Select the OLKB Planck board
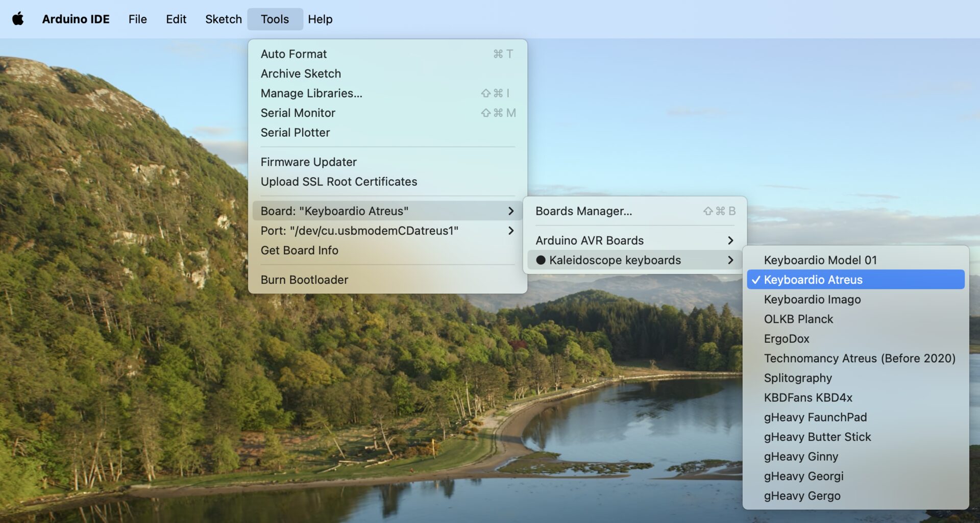 [855, 319]
